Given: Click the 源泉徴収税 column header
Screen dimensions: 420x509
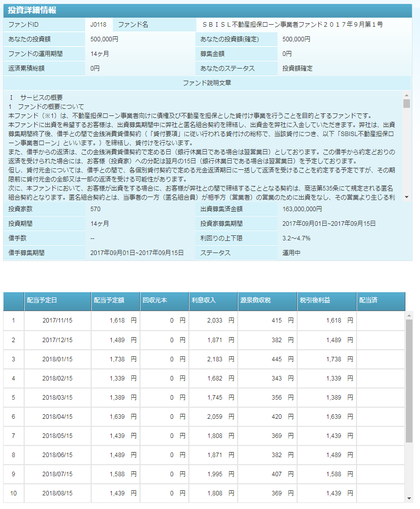Looking at the screenshot, I should pyautogui.click(x=267, y=301).
